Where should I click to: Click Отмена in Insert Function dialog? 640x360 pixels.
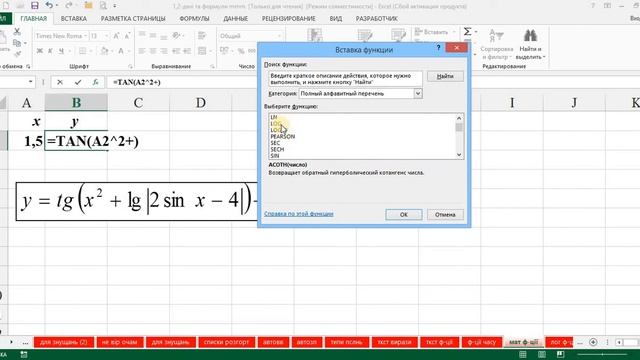point(445,214)
